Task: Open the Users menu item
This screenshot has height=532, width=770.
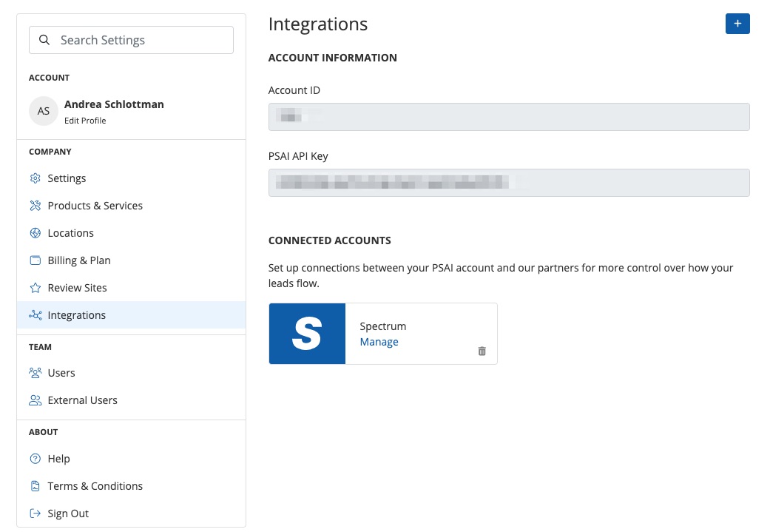Action: coord(61,373)
